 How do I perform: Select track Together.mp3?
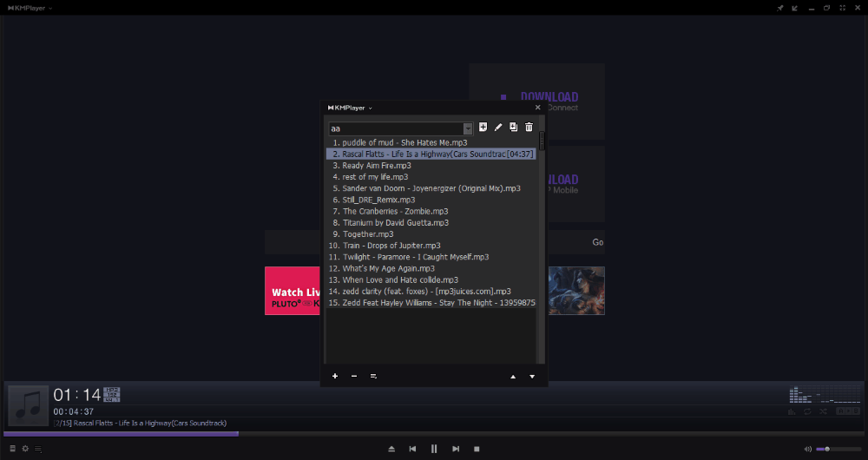[431, 234]
